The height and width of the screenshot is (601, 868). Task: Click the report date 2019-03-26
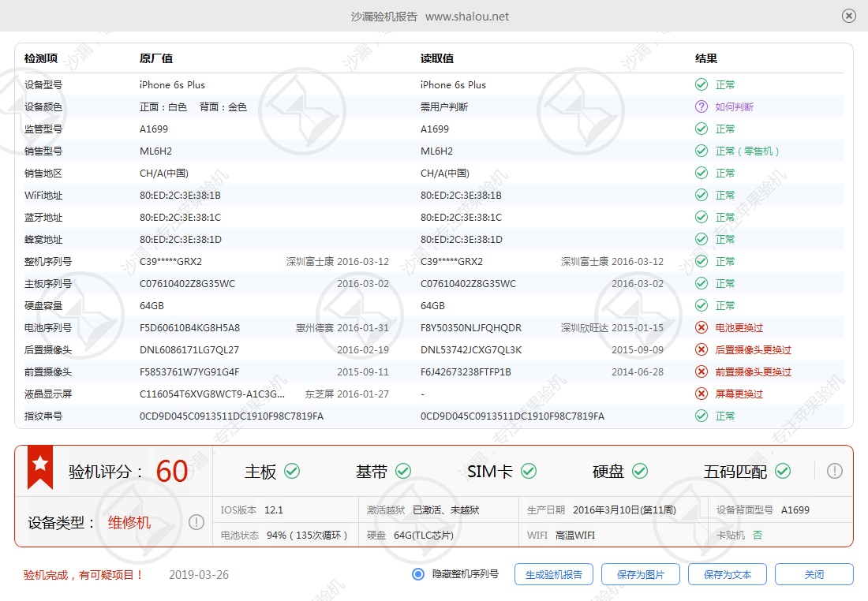coord(199,574)
